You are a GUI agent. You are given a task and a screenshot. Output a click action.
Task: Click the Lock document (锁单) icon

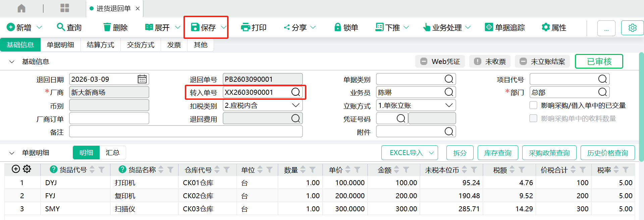(x=337, y=27)
